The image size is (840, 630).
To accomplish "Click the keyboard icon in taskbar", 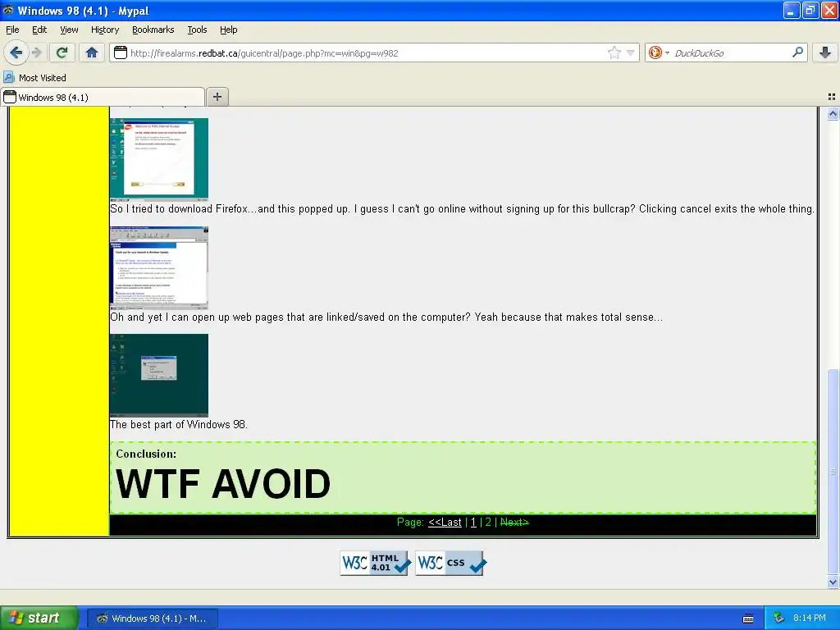I will tap(748, 619).
